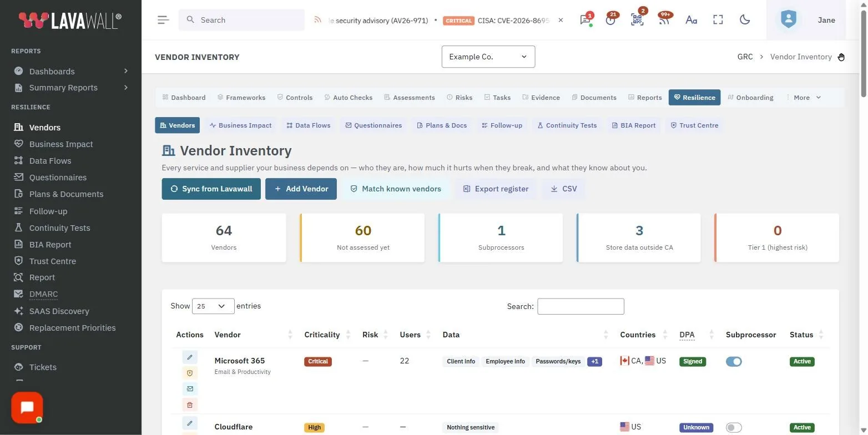Viewport: 868px width, 435px height.
Task: Click the table Search input field
Action: click(x=581, y=306)
